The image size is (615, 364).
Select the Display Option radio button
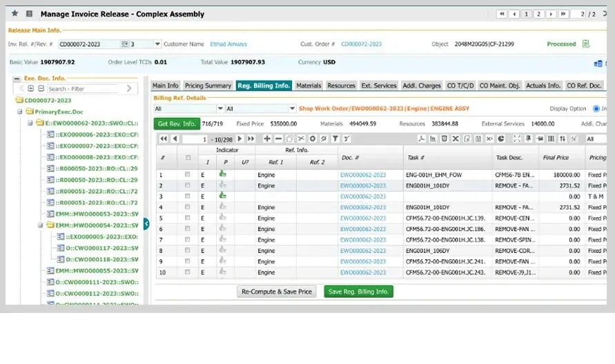[x=594, y=109]
